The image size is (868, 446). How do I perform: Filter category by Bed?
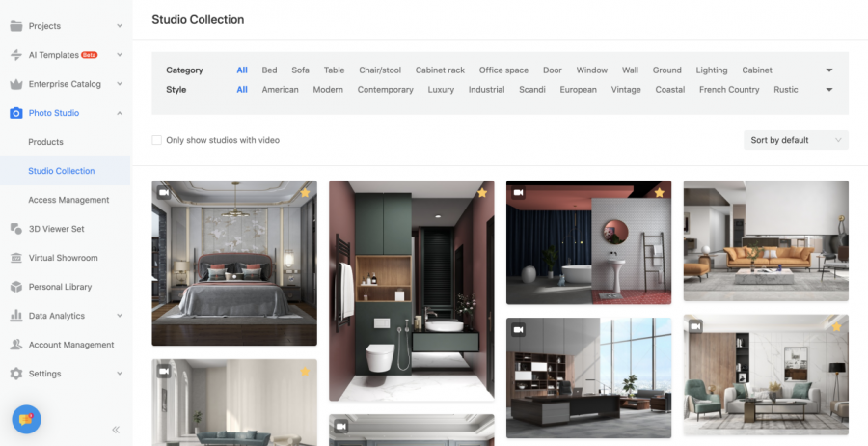click(x=270, y=70)
